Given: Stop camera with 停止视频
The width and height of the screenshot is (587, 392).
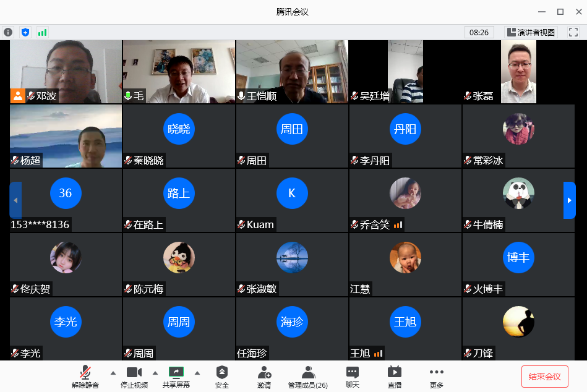Looking at the screenshot, I should 134,377.
